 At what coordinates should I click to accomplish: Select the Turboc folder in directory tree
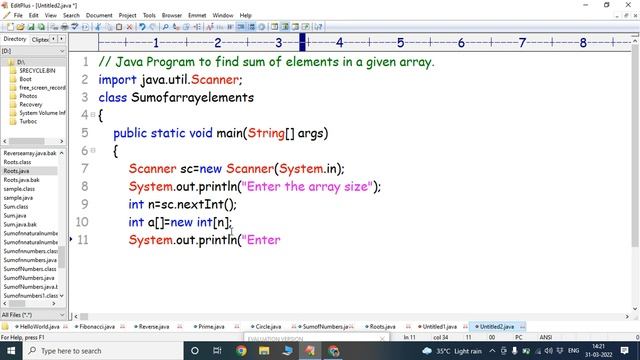point(28,121)
